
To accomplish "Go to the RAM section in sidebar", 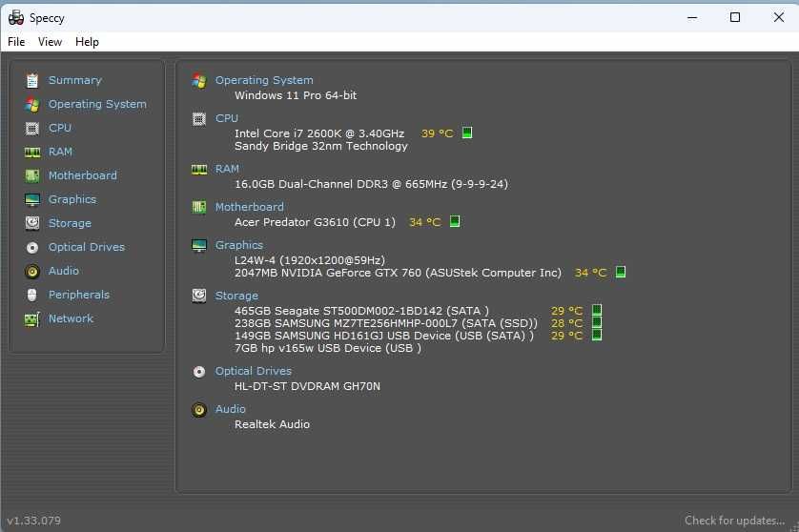I will 60,152.
